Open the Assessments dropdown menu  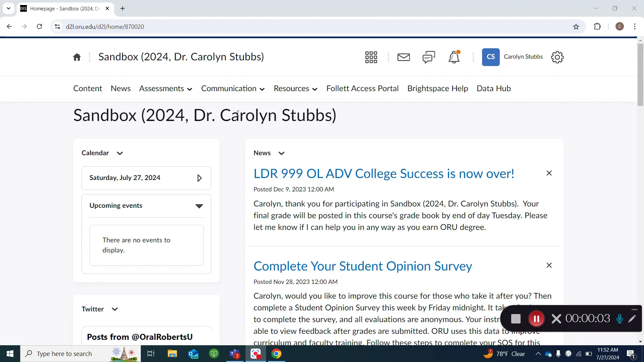[x=165, y=88]
